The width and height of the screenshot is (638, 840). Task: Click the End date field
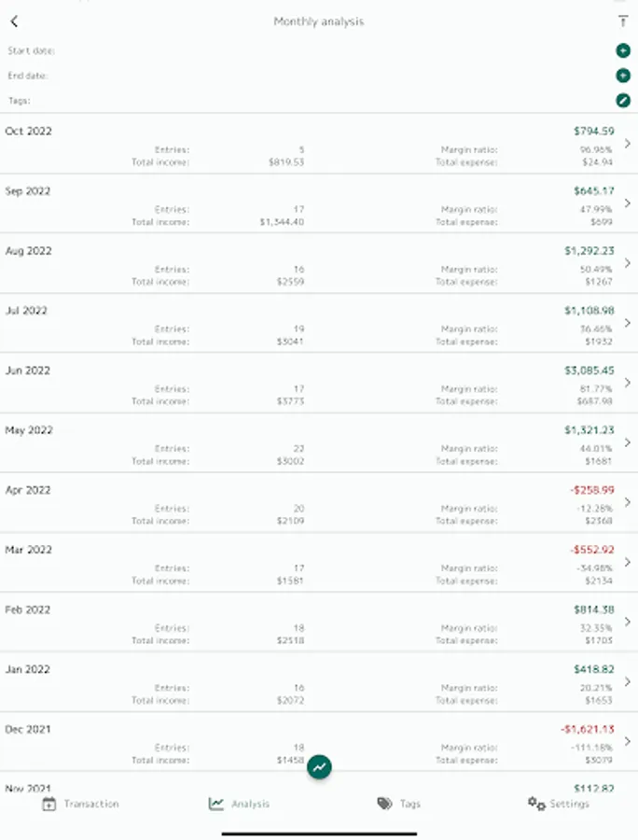(x=308, y=76)
